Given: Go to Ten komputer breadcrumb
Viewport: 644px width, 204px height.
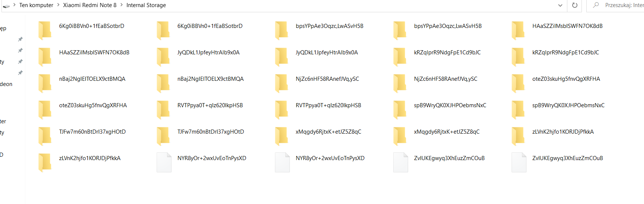Looking at the screenshot, I should pyautogui.click(x=36, y=5).
